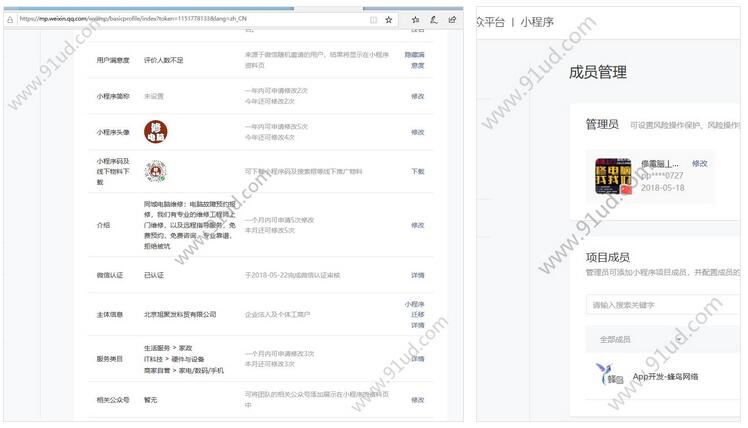Open the 全部成员 filter dropdown

pos(664,339)
